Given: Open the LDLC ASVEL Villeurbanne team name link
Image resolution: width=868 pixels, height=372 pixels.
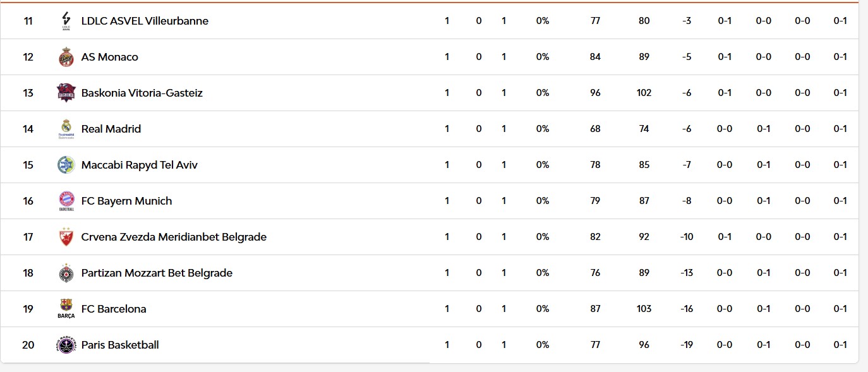Looking at the screenshot, I should [145, 21].
